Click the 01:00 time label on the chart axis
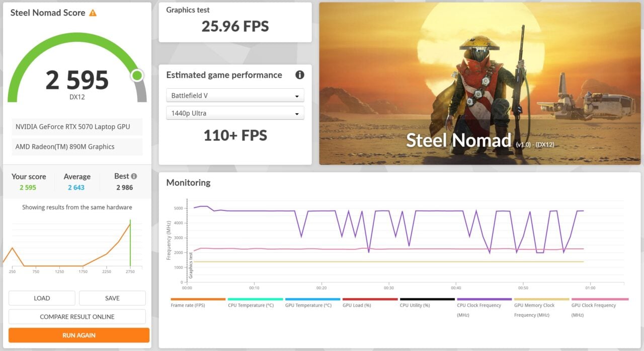The image size is (644, 351). point(590,288)
